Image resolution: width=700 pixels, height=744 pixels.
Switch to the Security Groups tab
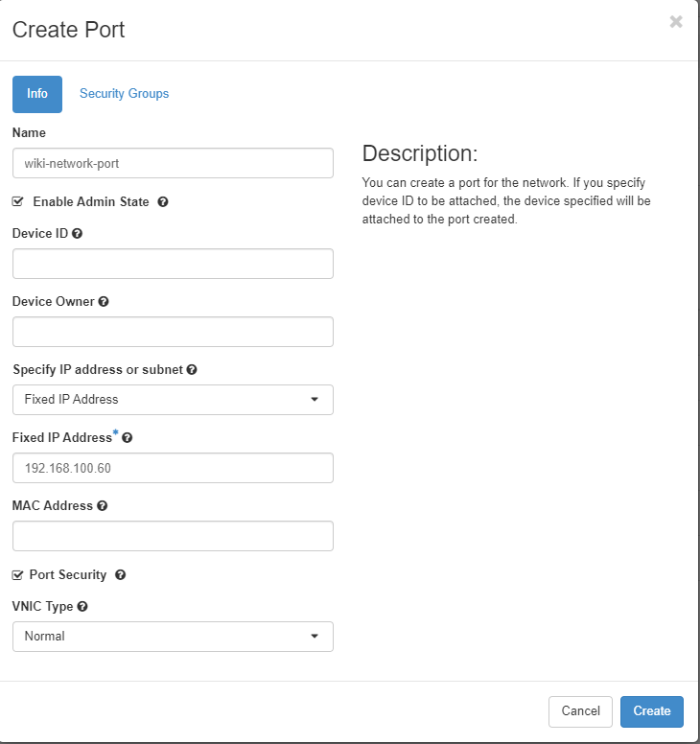(124, 94)
